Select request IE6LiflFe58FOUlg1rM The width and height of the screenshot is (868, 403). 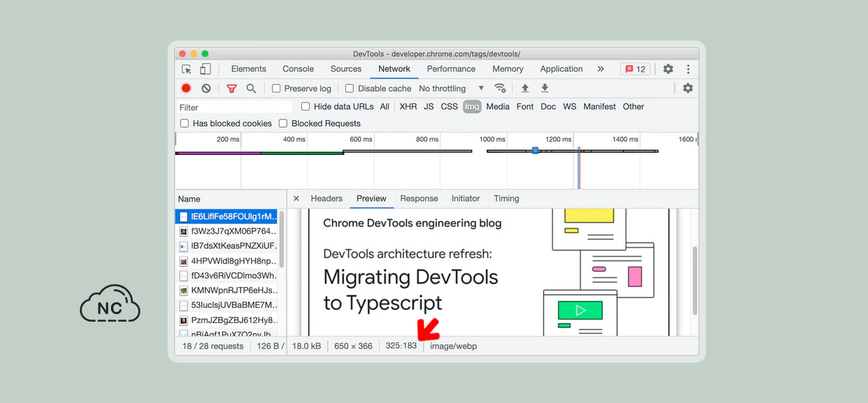[x=226, y=216]
